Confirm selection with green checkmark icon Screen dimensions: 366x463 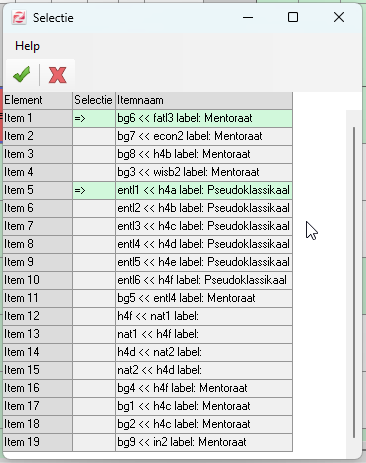click(22, 74)
